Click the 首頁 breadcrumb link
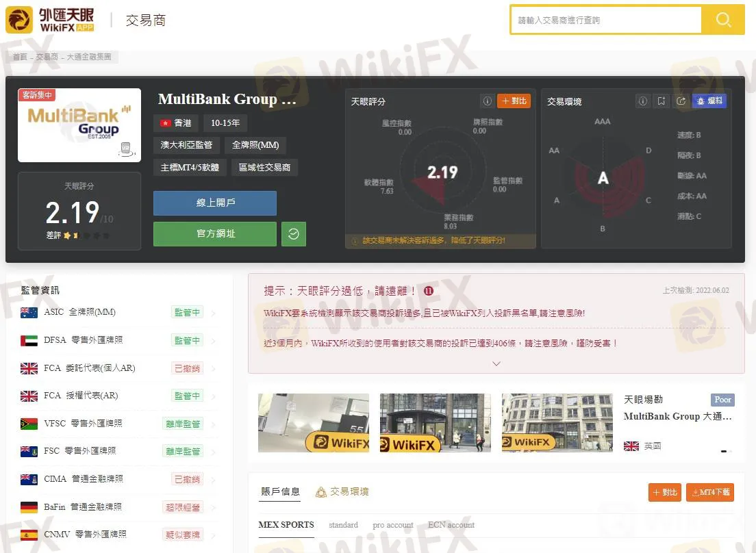756x553 pixels. click(x=20, y=57)
